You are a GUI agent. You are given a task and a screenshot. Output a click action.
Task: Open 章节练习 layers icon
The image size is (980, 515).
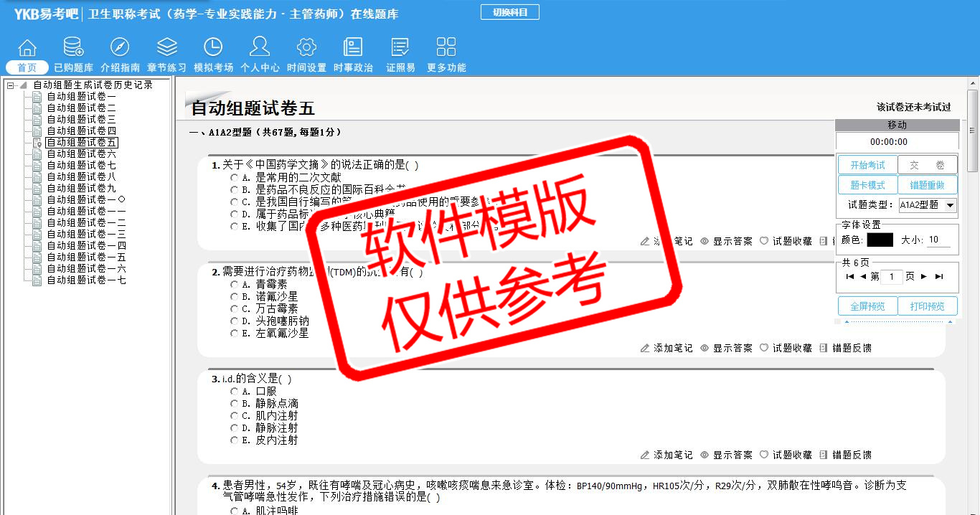tap(166, 48)
